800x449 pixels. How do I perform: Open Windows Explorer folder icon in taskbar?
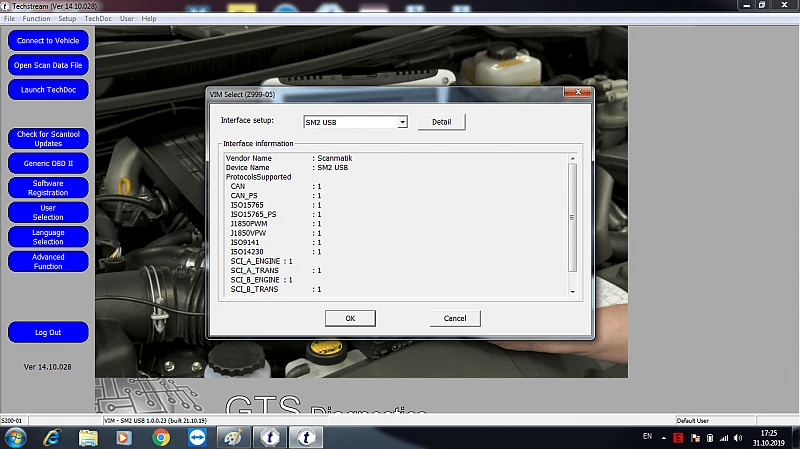click(x=88, y=438)
